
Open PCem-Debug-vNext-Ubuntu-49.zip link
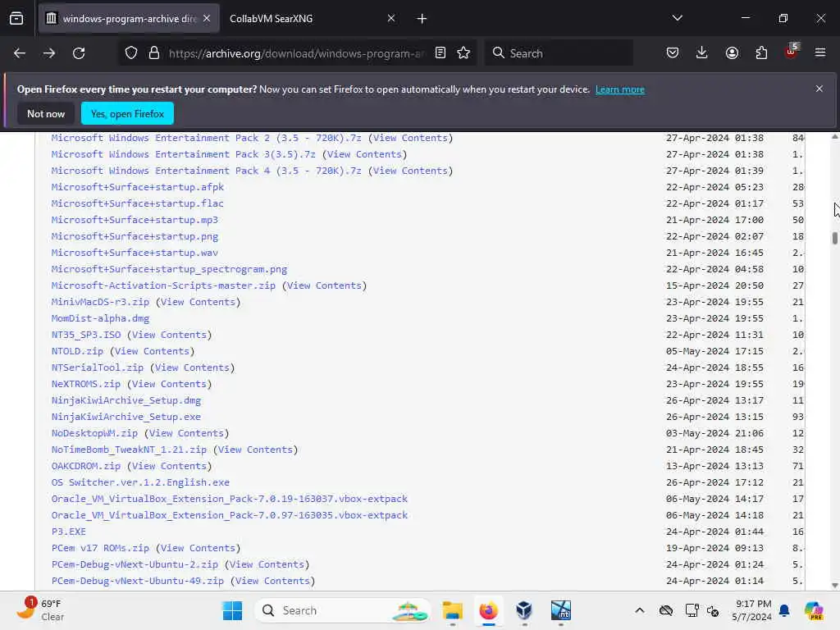coord(138,582)
